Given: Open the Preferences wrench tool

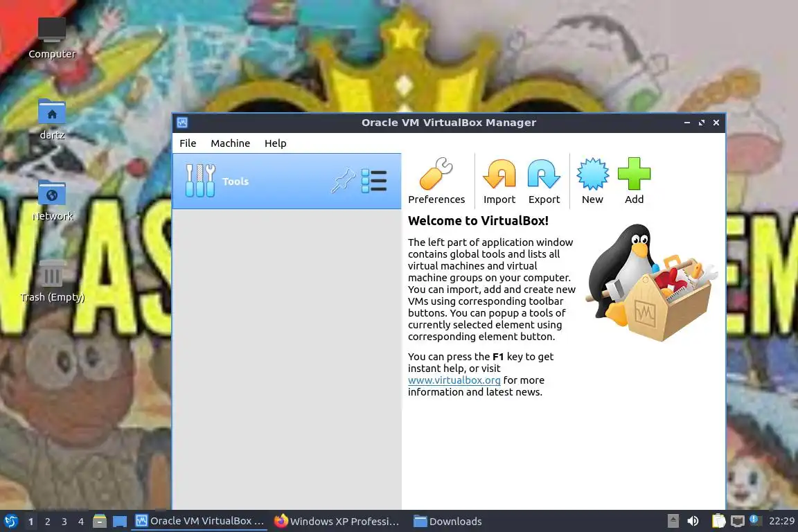Looking at the screenshot, I should coord(436,181).
